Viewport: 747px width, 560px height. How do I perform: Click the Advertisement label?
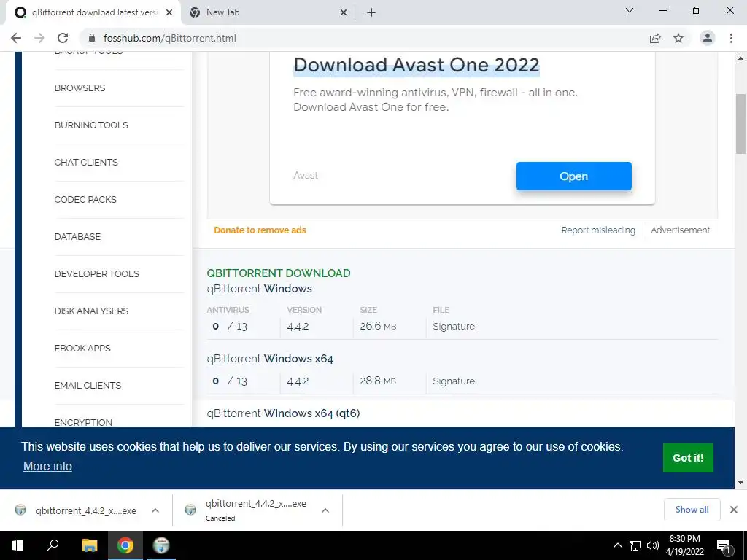pos(680,230)
